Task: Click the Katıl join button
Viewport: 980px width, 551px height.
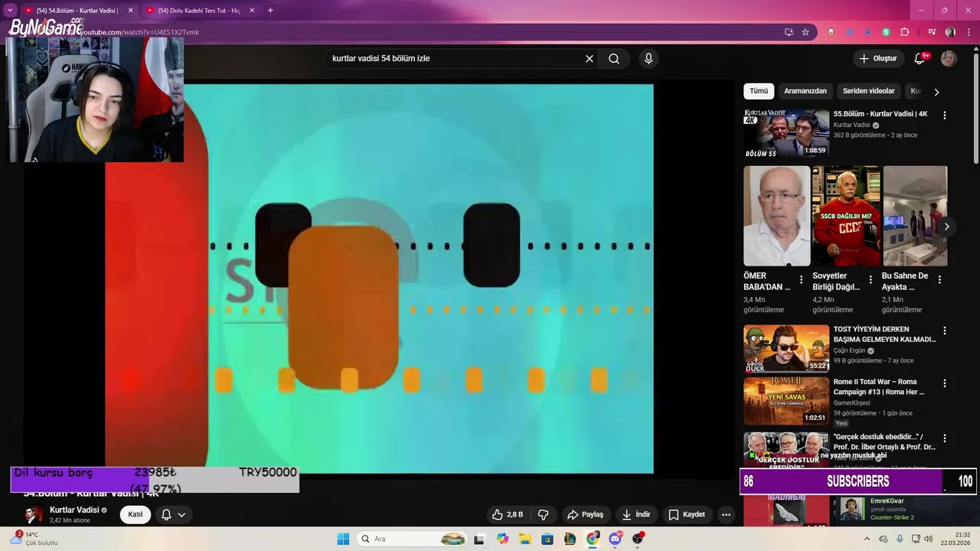Action: (x=136, y=514)
